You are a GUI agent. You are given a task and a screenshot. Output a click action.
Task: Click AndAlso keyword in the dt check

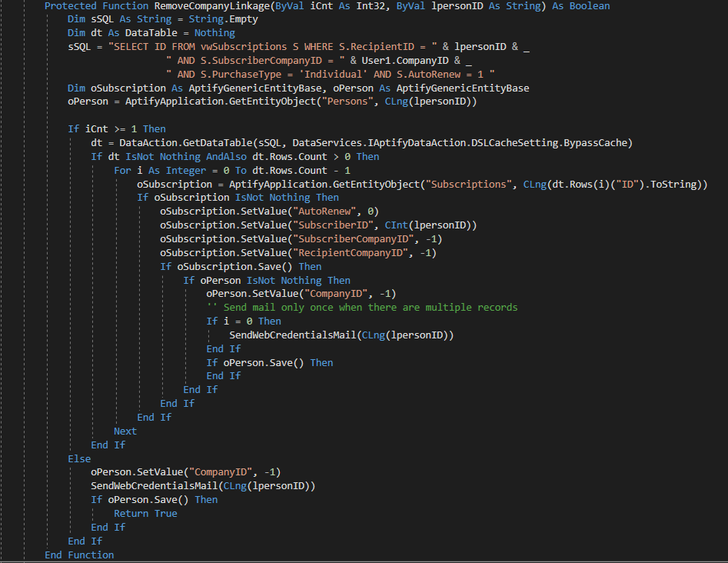coord(226,157)
